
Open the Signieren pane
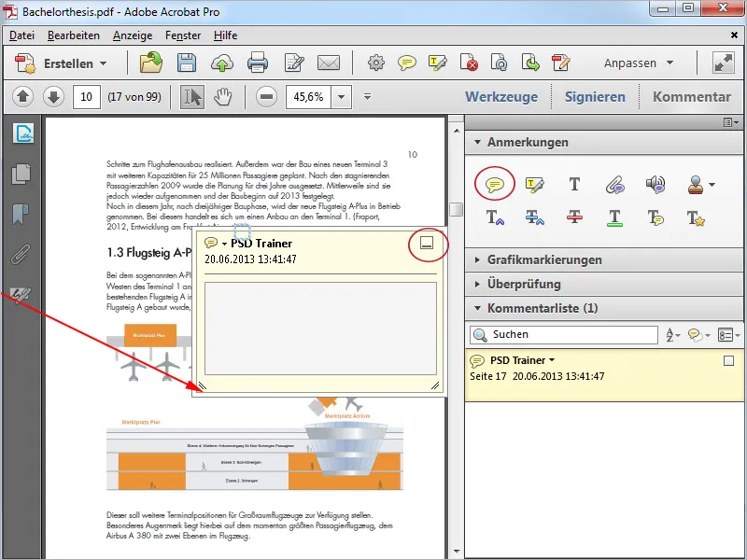595,97
